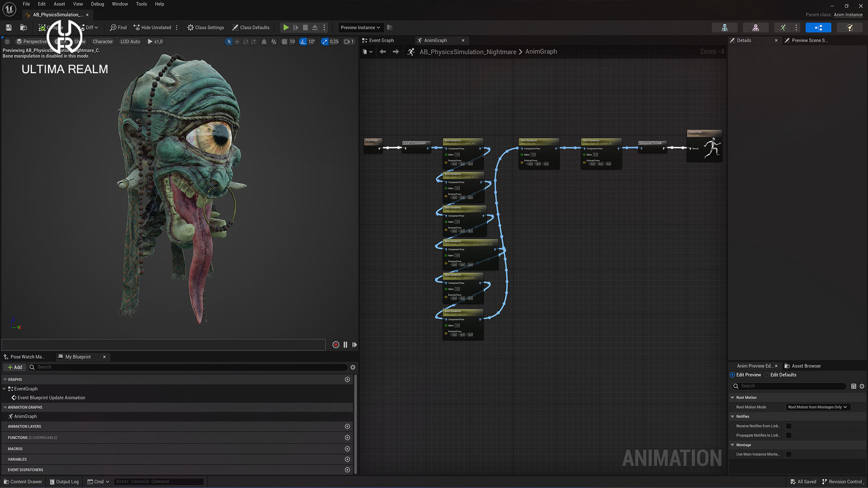Viewport: 868px width, 488px height.
Task: Enable Receive Notifies from Linked checkbox
Action: (789, 426)
